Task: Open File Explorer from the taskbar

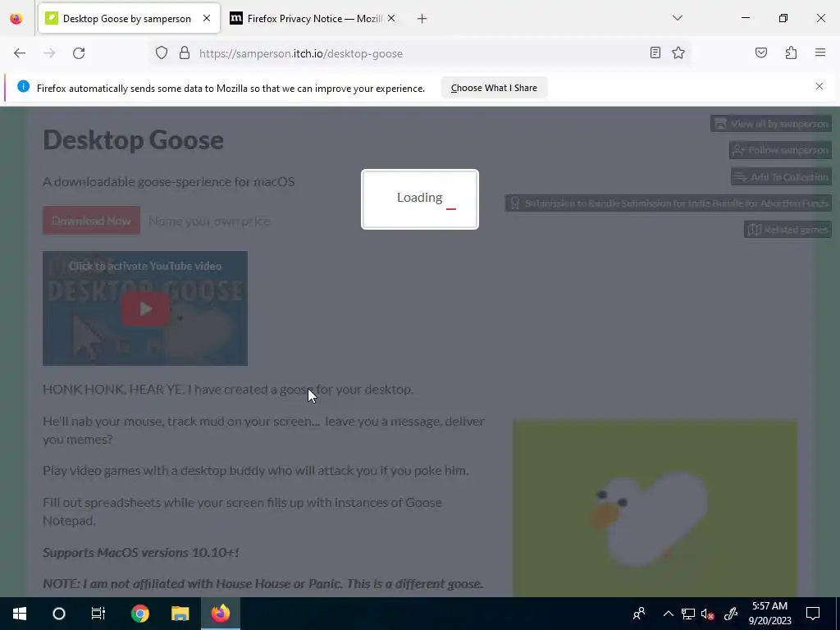Action: click(x=180, y=614)
